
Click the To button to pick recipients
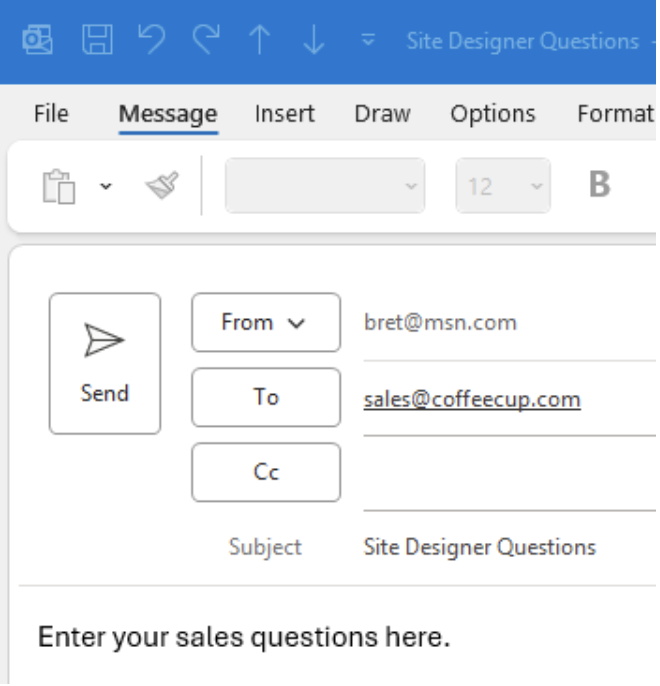pos(266,397)
